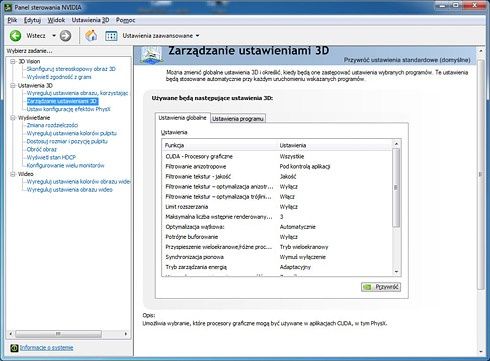This screenshot has height=361, width=490.
Task: Click the Adaptacyjny setting value
Action: 295,267
